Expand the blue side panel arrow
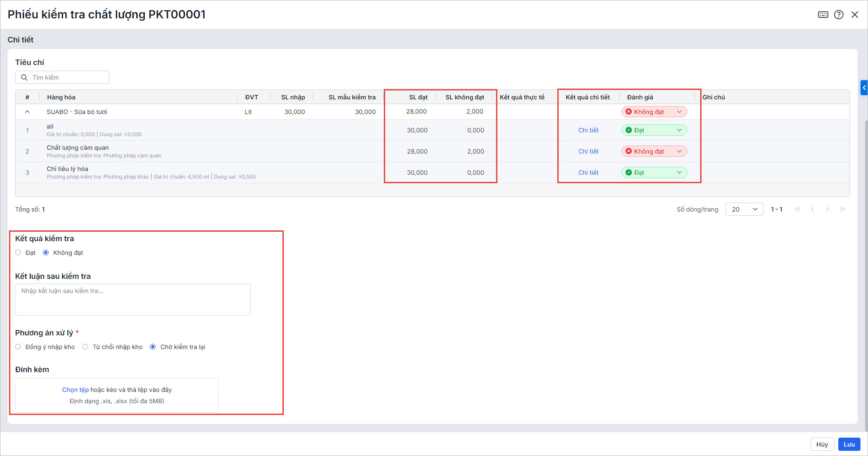Screen dimensions: 868x456 coord(864,88)
